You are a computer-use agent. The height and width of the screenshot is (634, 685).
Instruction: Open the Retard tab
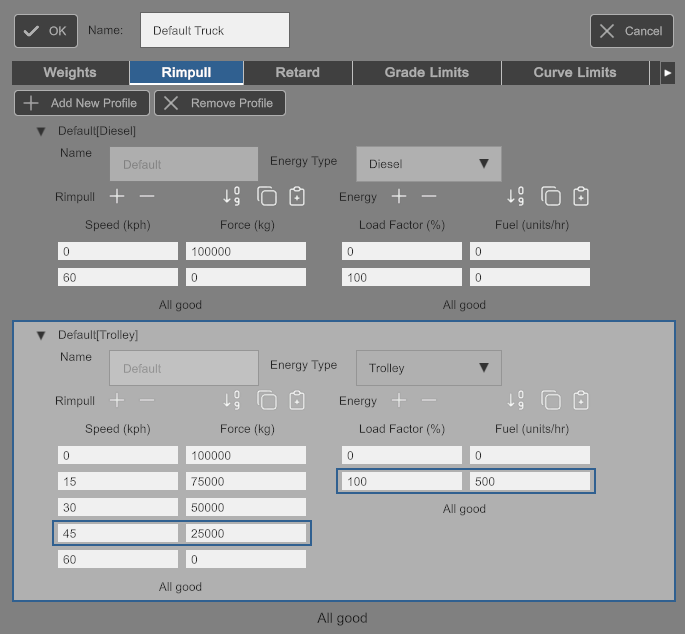[x=298, y=73]
